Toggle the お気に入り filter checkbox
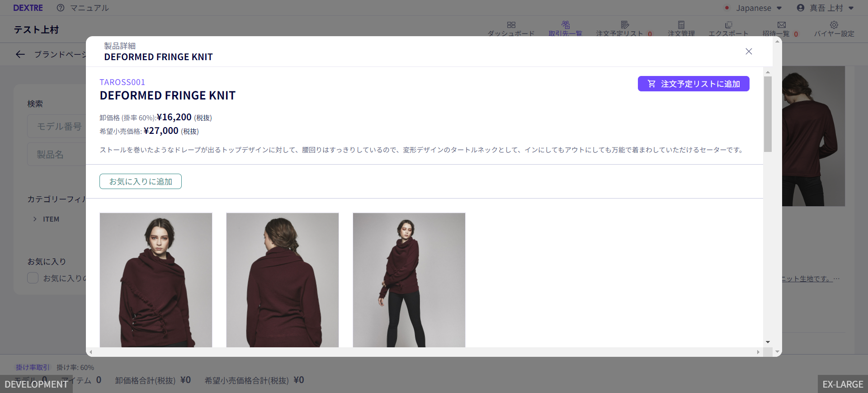This screenshot has width=868, height=393. coord(33,278)
